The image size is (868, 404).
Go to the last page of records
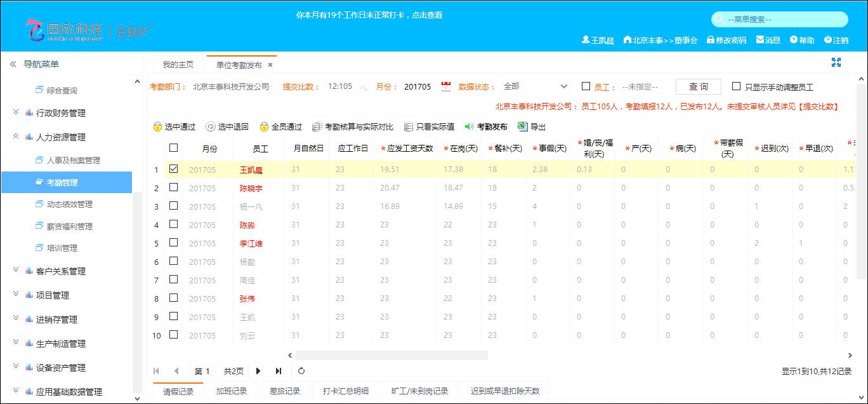coord(279,371)
